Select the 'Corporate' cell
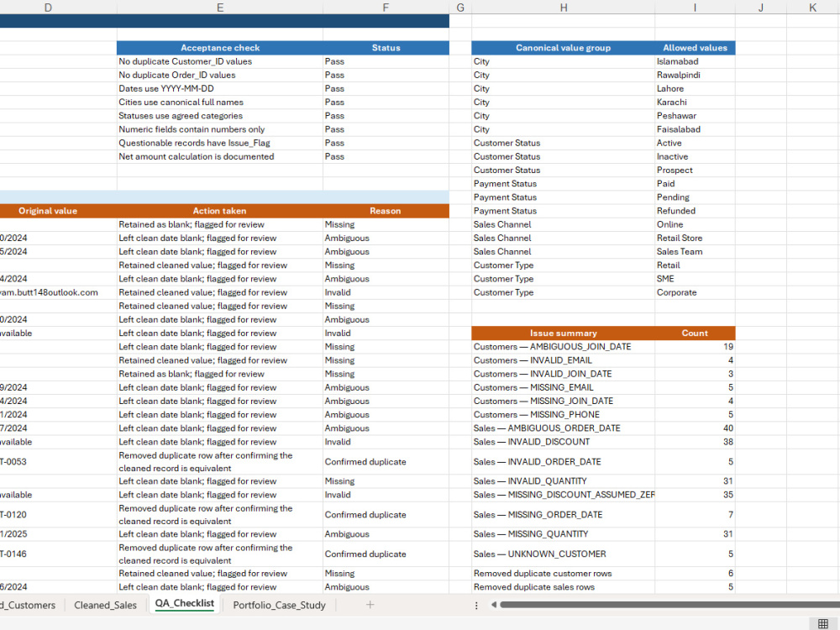The width and height of the screenshot is (840, 630). [695, 292]
